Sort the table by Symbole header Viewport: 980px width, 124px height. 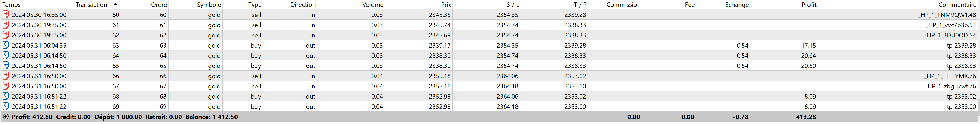click(x=209, y=4)
